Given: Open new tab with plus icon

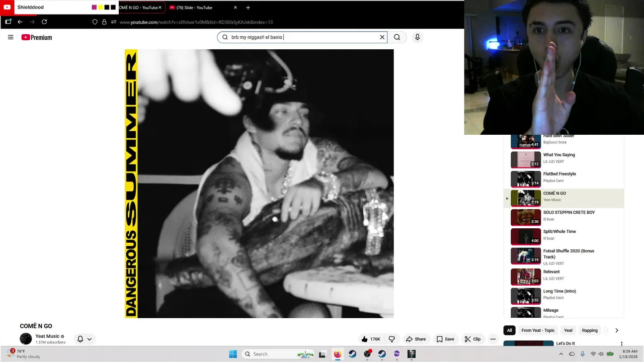Looking at the screenshot, I should click(x=248, y=8).
